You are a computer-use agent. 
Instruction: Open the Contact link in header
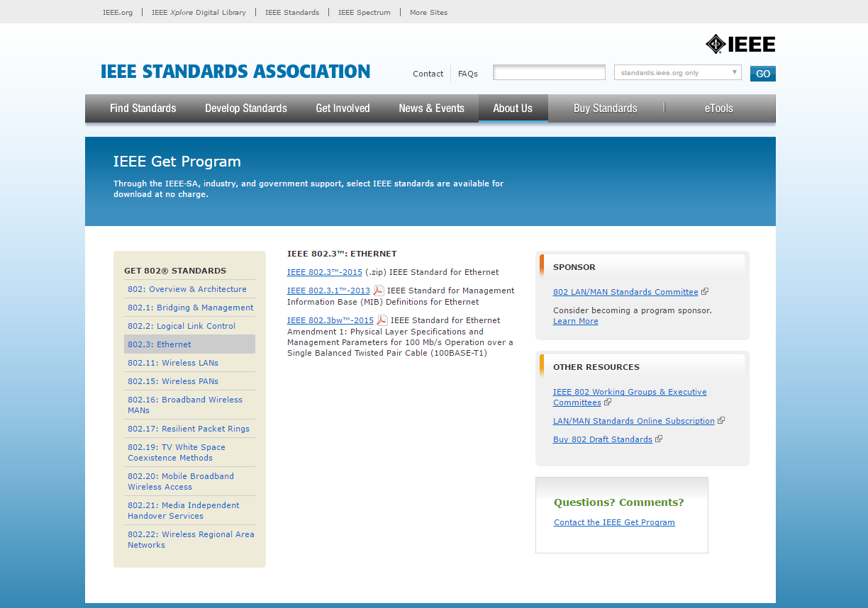pos(428,74)
